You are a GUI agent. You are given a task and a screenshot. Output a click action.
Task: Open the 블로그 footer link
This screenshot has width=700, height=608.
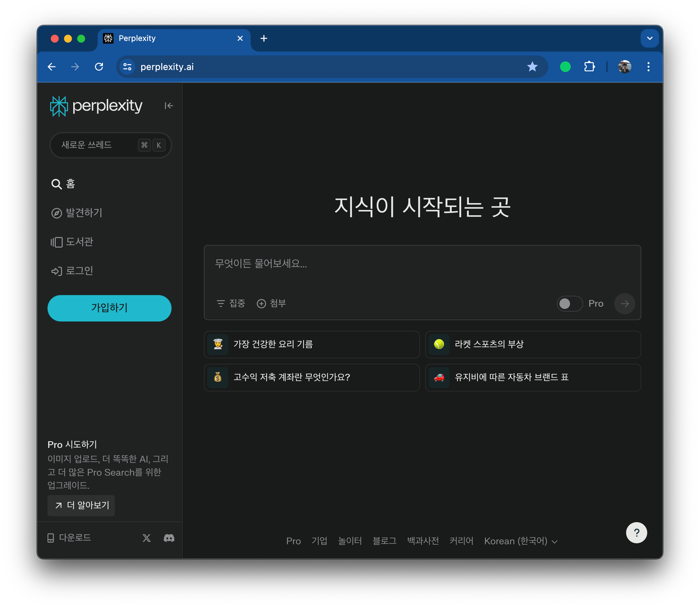(384, 541)
